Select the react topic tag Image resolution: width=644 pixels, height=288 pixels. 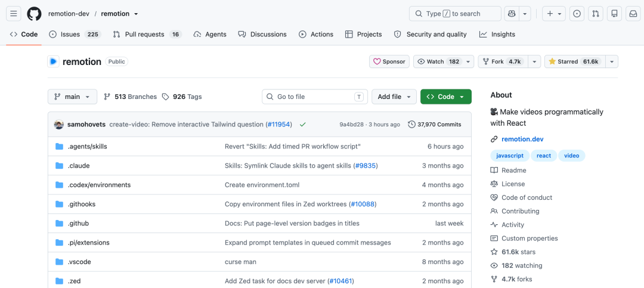(x=544, y=156)
